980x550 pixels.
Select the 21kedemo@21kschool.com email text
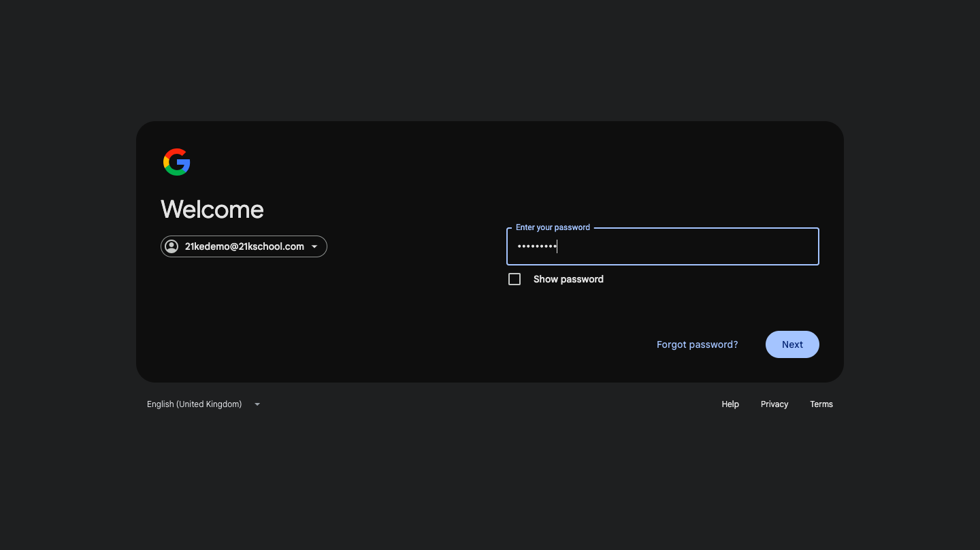244,246
